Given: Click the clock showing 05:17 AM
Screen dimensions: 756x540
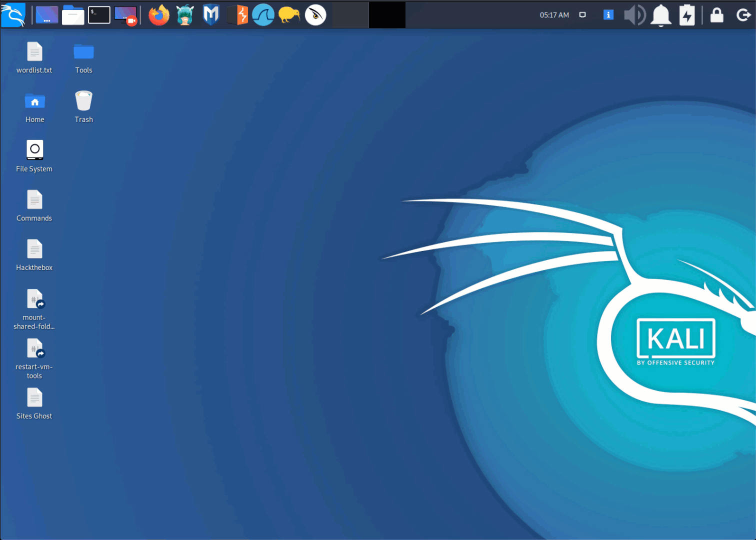Looking at the screenshot, I should [554, 15].
